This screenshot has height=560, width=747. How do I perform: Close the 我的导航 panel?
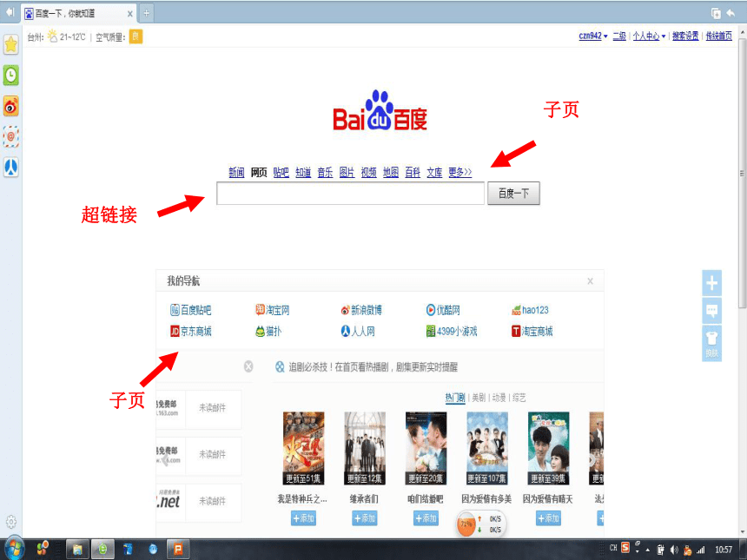591,281
